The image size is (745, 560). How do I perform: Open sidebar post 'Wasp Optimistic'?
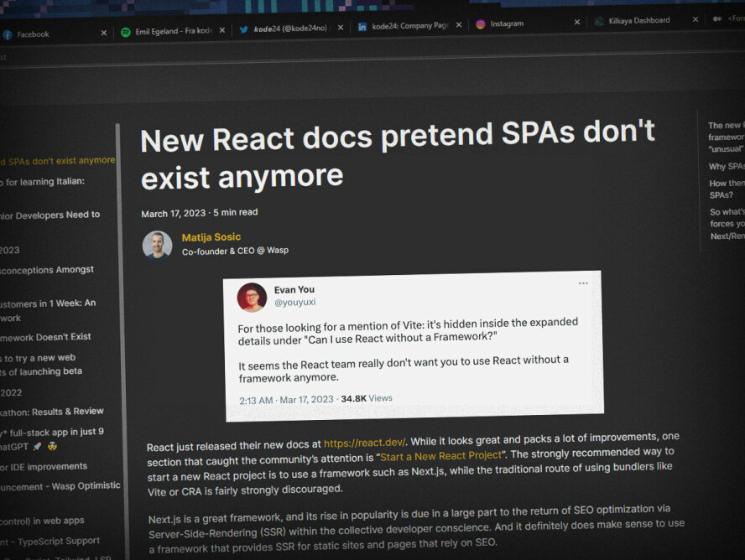pyautogui.click(x=60, y=486)
